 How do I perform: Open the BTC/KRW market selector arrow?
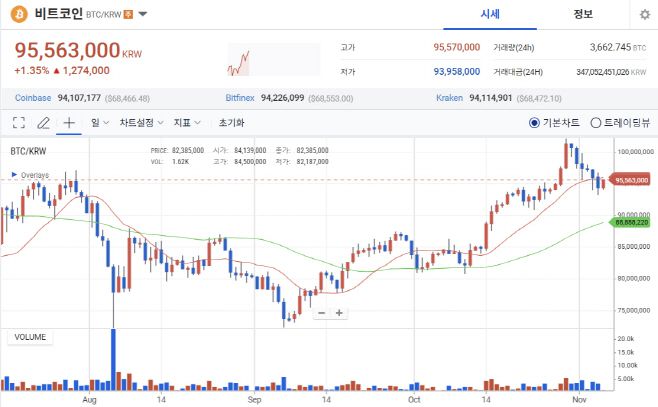(x=143, y=15)
